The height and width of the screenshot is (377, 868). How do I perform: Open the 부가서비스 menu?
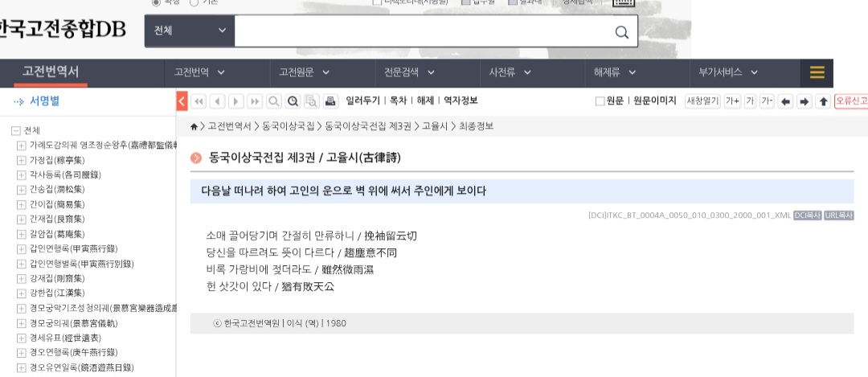pos(727,72)
